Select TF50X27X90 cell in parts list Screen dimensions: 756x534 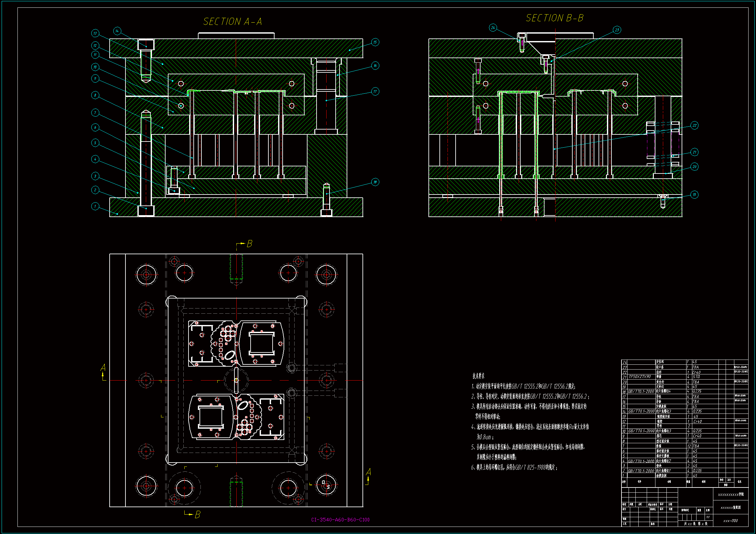point(640,377)
